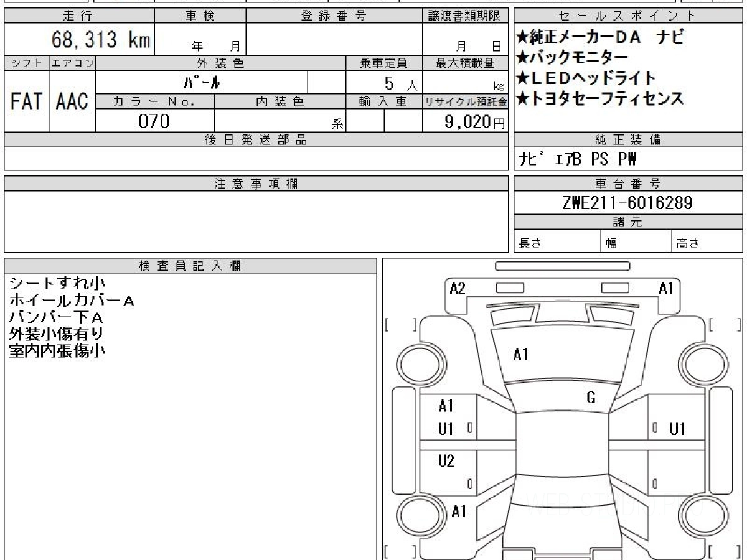Click the G mark on windshield diagram
The height and width of the screenshot is (560, 747).
click(x=591, y=398)
